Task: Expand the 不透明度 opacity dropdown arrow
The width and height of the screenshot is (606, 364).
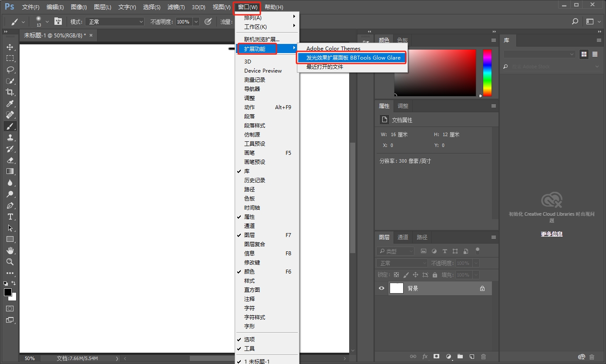Action: [x=196, y=22]
